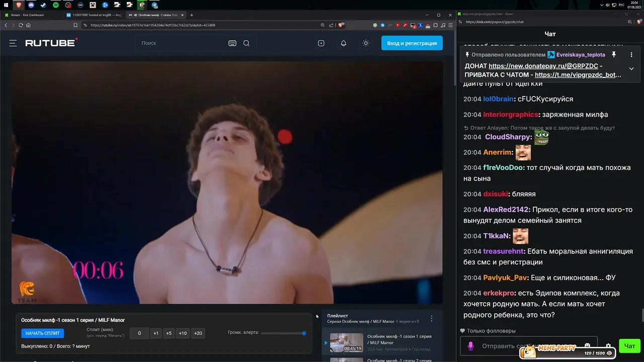Open the Windows Start menu
The image size is (644, 362).
(x=6, y=5)
